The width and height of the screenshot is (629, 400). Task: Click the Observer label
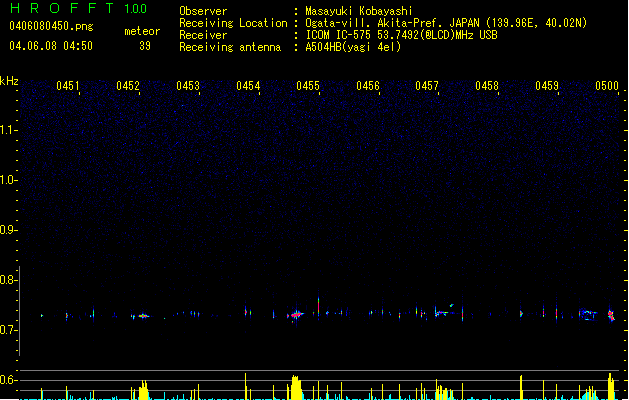point(203,11)
